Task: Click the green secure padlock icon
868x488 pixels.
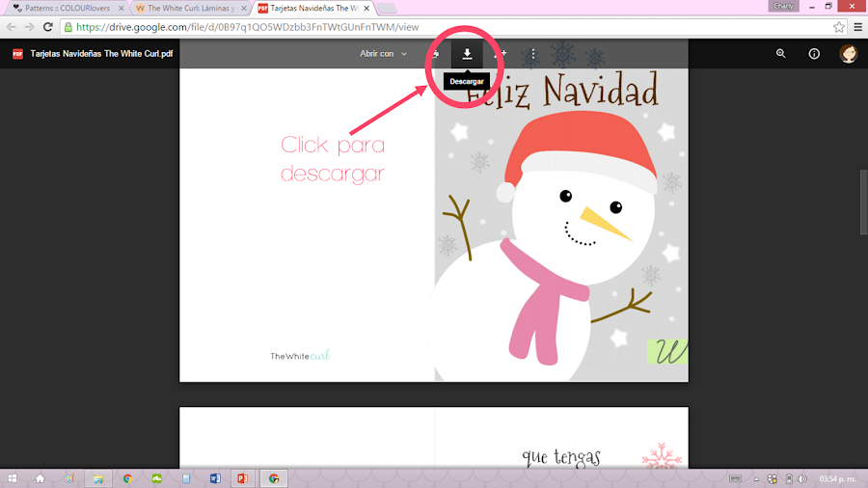Action: coord(68,27)
